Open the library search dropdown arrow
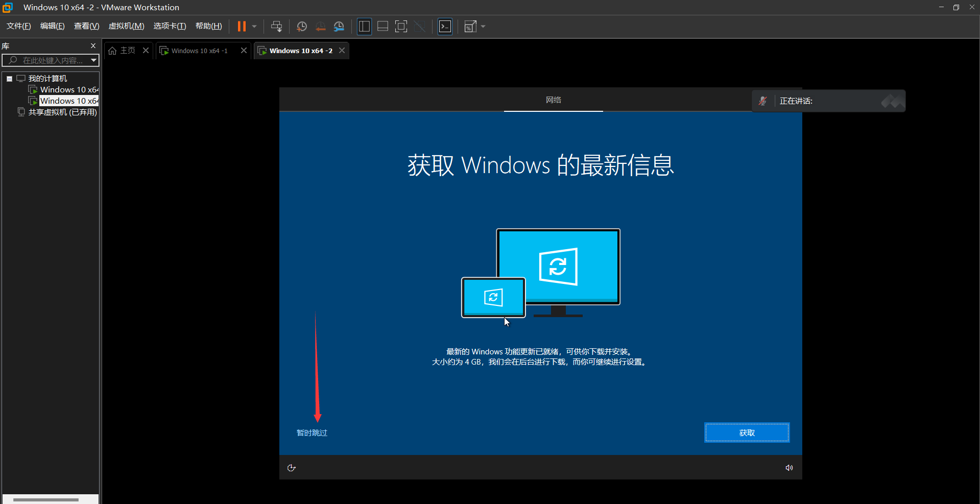The height and width of the screenshot is (504, 980). click(x=94, y=60)
